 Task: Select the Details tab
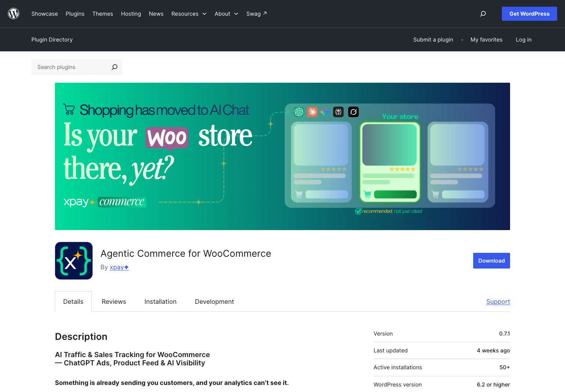(73, 301)
